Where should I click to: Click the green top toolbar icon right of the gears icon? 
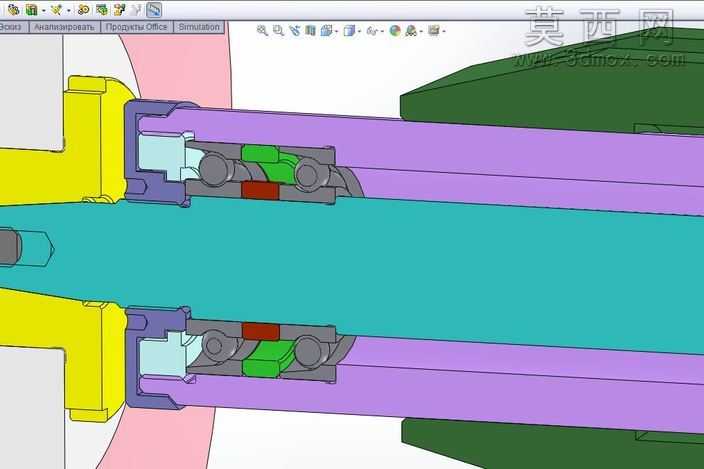click(x=102, y=9)
